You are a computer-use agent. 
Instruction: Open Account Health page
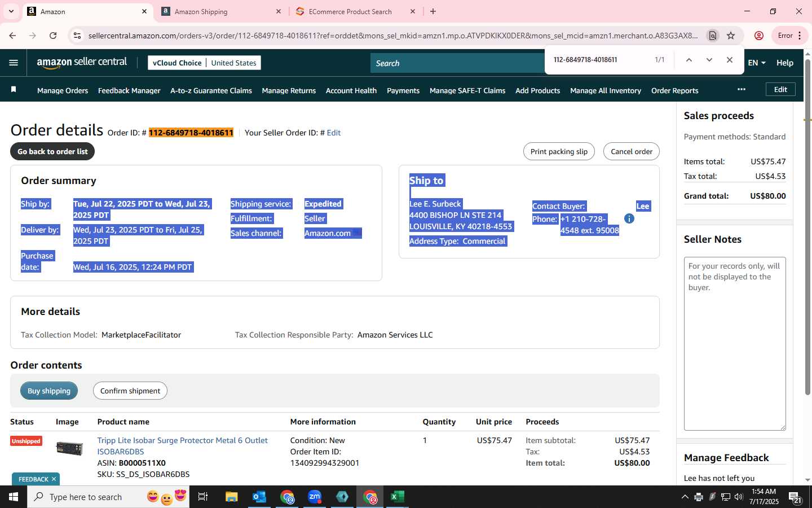(x=351, y=90)
